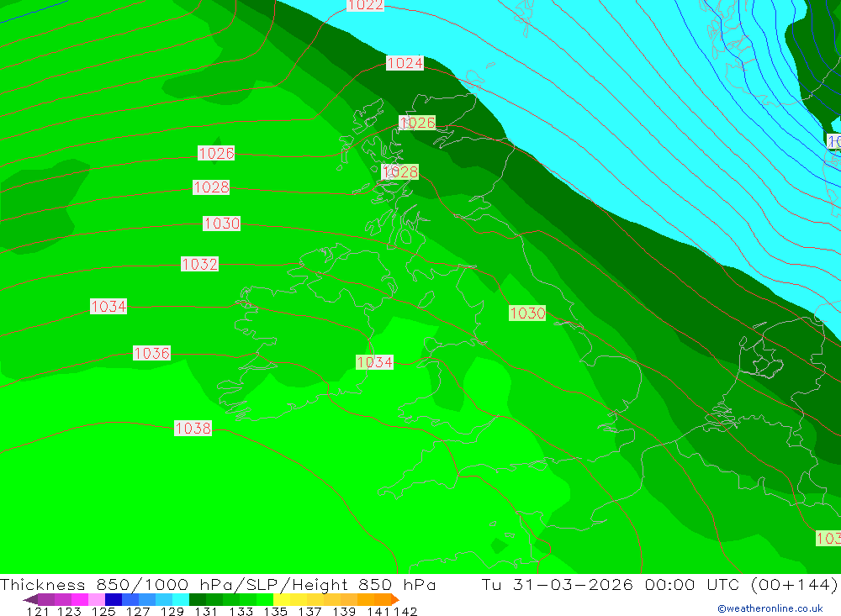The height and width of the screenshot is (616, 841).
Task: Click the '(00+144)' forecast hour text
Action: click(x=795, y=584)
